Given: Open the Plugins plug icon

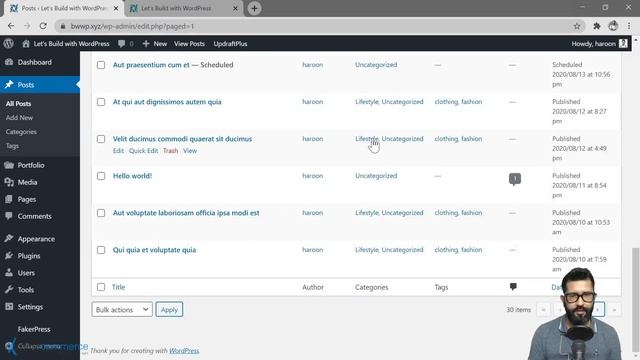Looking at the screenshot, I should [x=9, y=256].
